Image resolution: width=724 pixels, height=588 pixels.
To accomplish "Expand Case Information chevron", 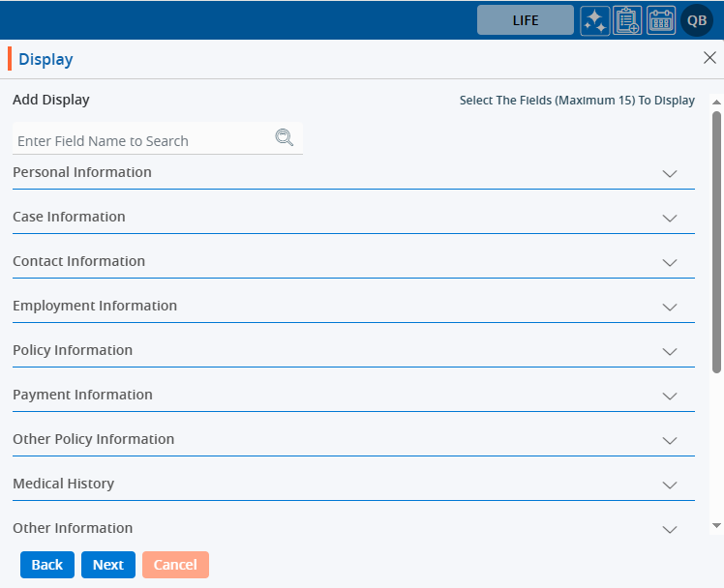I will coord(669,219).
